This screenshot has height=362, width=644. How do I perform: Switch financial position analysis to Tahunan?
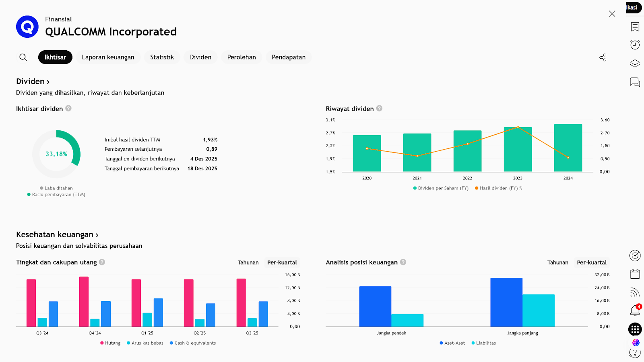click(x=557, y=263)
